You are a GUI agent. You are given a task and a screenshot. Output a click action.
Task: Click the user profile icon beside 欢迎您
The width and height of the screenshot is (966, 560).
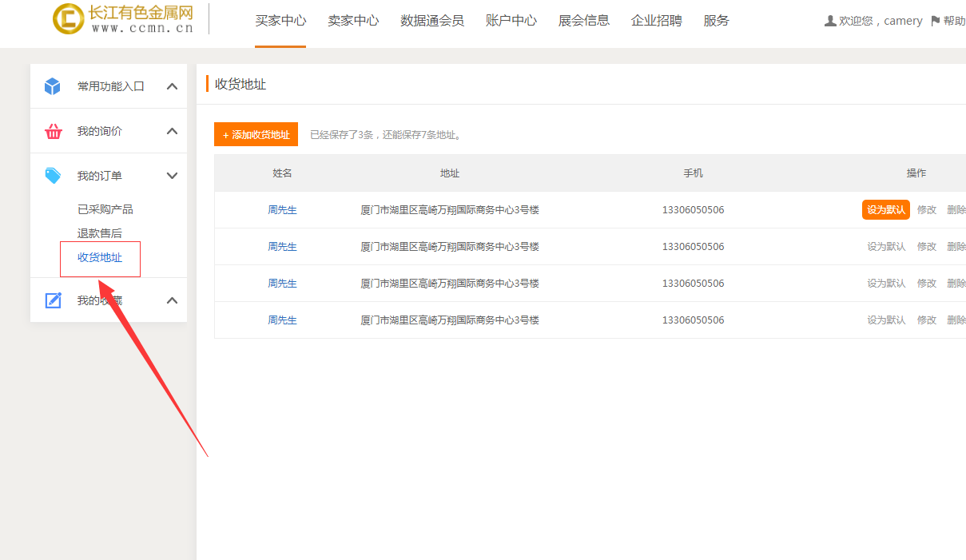[830, 21]
